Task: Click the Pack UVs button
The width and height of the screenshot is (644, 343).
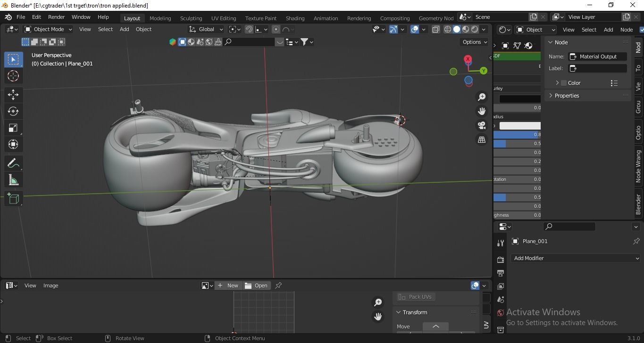Action: coord(415,297)
